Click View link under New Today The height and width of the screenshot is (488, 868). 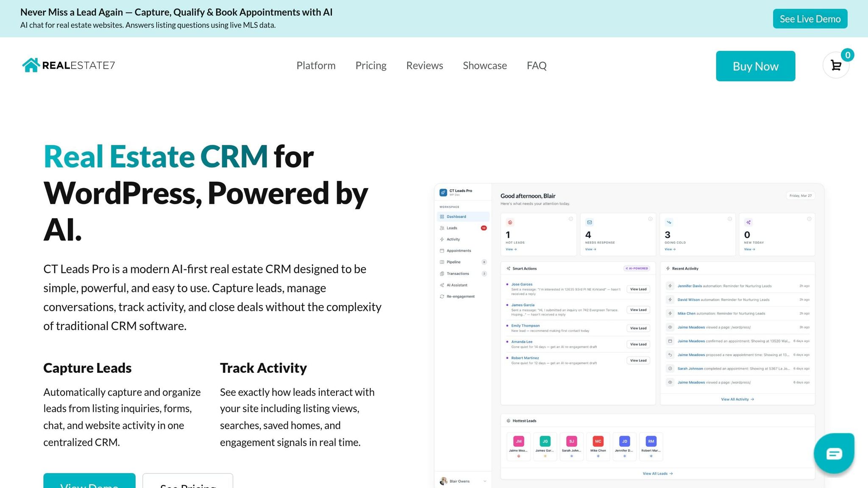[749, 250]
